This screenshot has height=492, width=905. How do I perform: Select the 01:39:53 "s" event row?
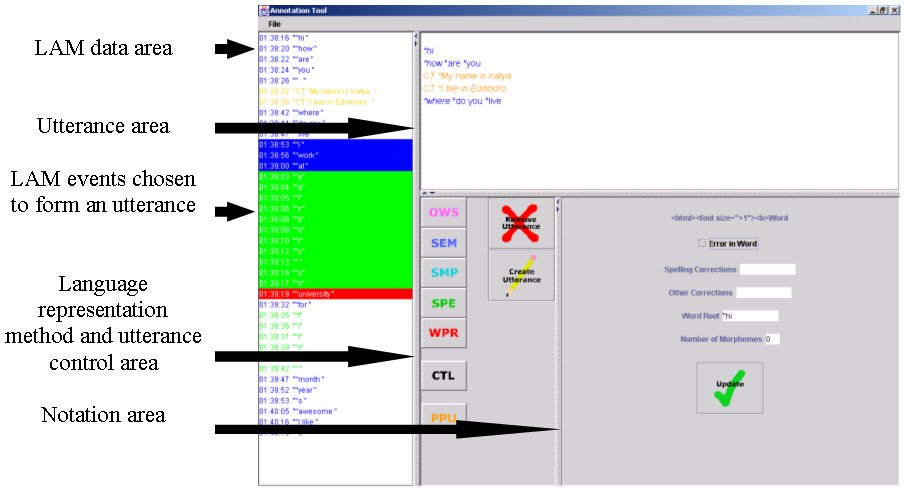pos(335,401)
